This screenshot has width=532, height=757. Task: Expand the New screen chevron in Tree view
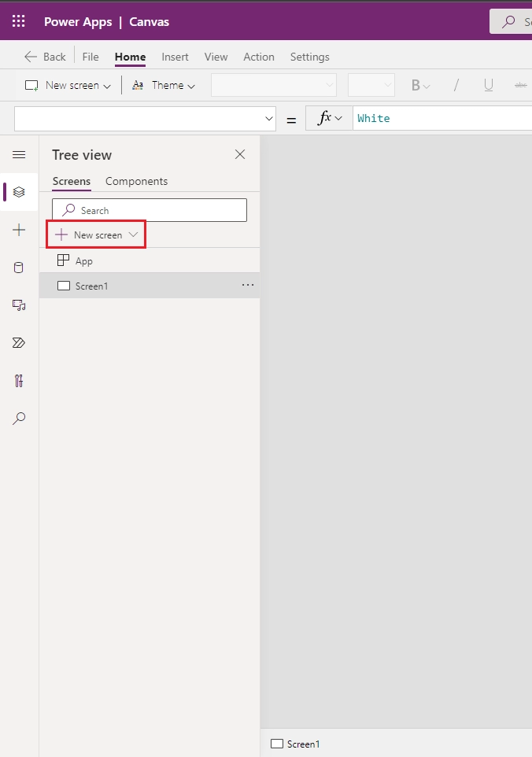[x=133, y=234]
